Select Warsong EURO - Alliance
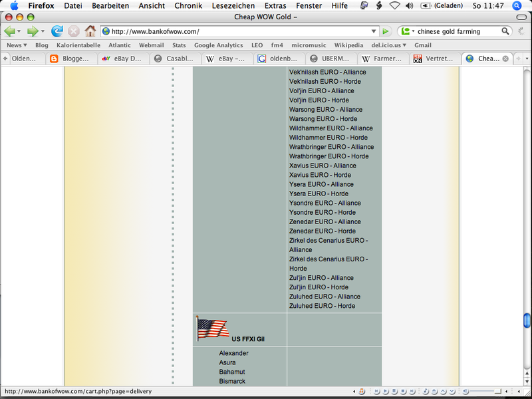The image size is (532, 399). (326, 110)
